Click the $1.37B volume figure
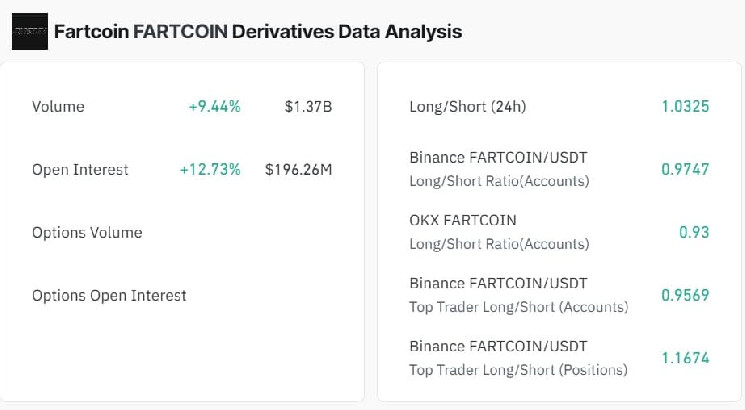745x410 pixels. [x=308, y=107]
